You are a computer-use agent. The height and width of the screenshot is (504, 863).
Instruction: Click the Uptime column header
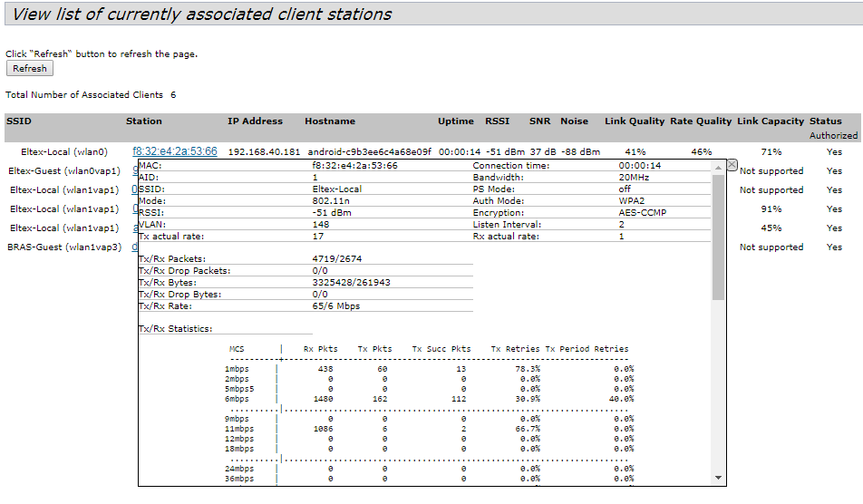tap(456, 121)
